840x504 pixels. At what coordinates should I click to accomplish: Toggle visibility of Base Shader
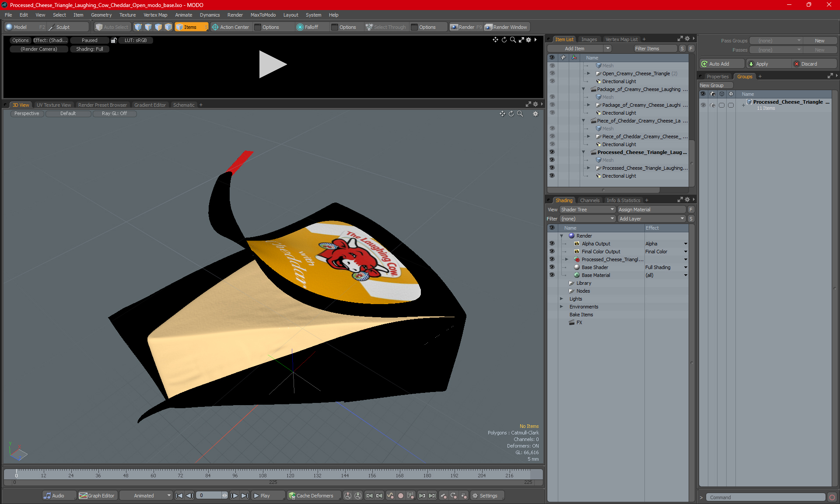tap(552, 267)
